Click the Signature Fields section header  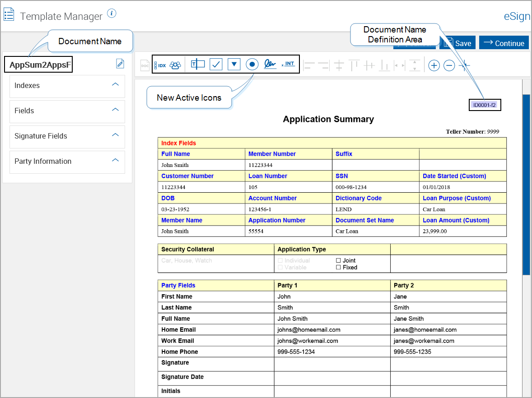tap(67, 137)
